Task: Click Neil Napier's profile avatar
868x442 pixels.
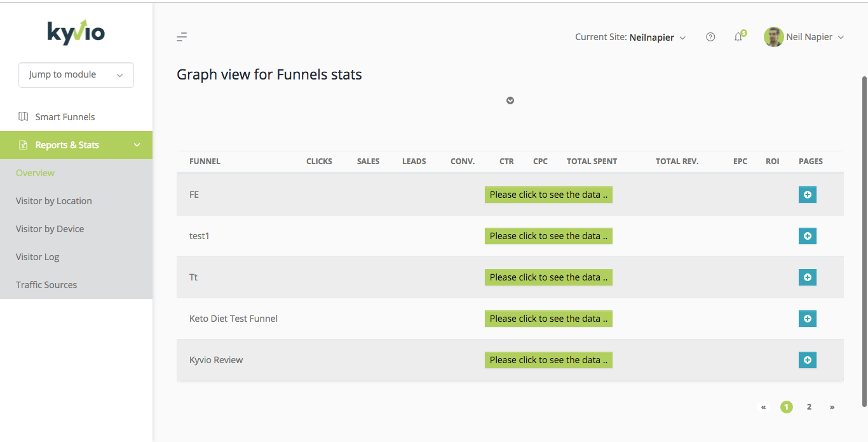Action: click(x=773, y=37)
